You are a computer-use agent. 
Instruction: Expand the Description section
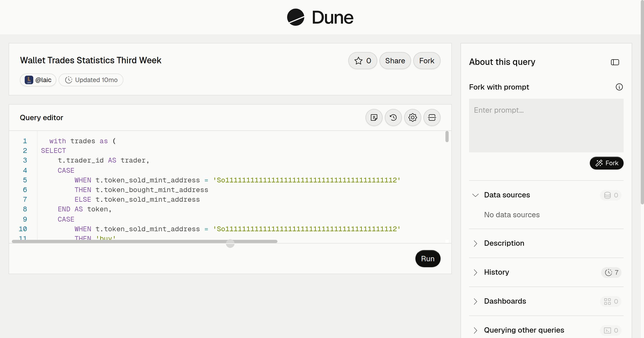[x=475, y=243]
